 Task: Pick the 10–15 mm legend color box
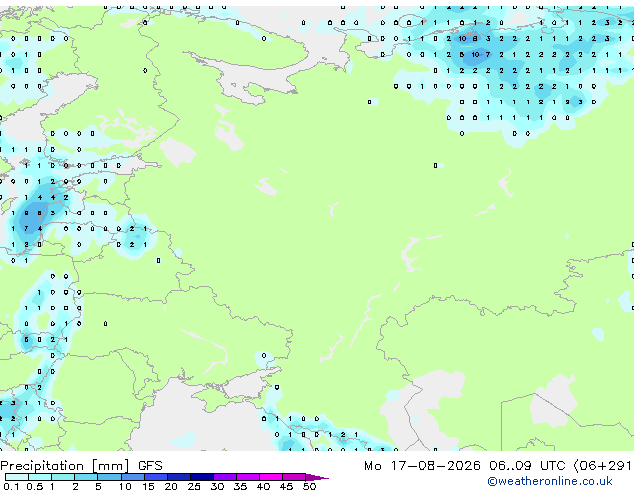133,477
